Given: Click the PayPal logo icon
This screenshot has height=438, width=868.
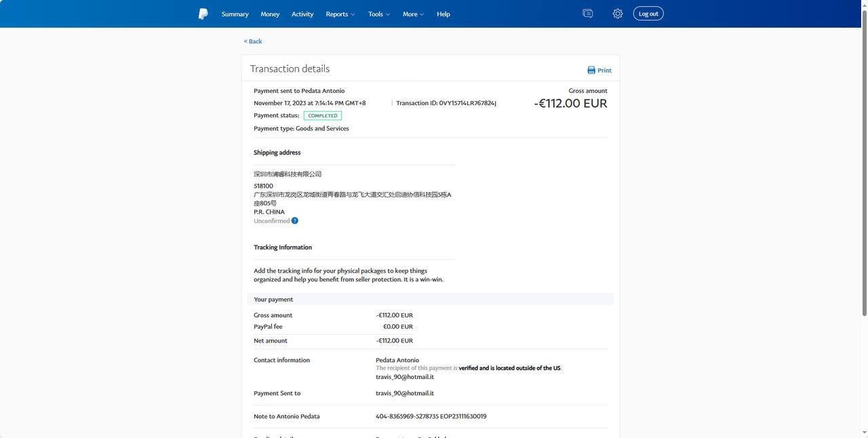Looking at the screenshot, I should [203, 14].
